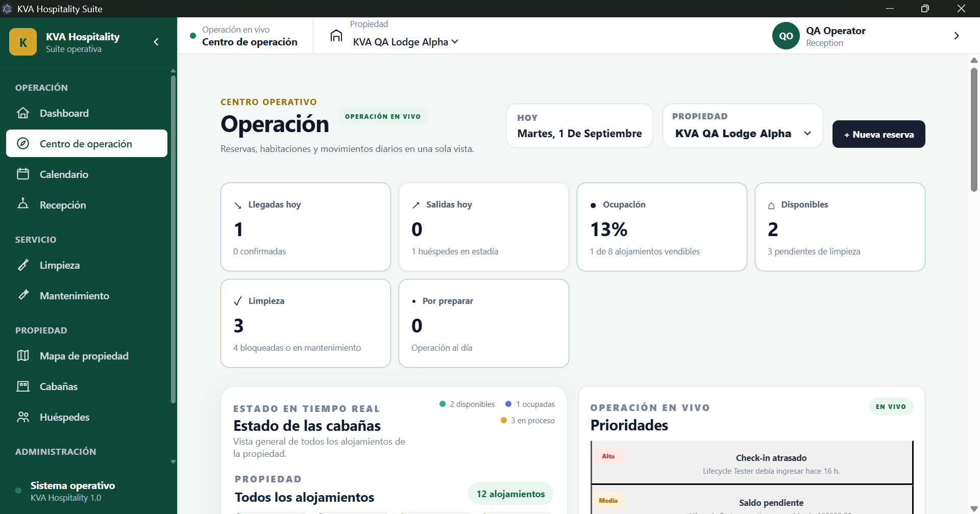
Task: Click the Huéspedes people icon
Action: pyautogui.click(x=23, y=417)
